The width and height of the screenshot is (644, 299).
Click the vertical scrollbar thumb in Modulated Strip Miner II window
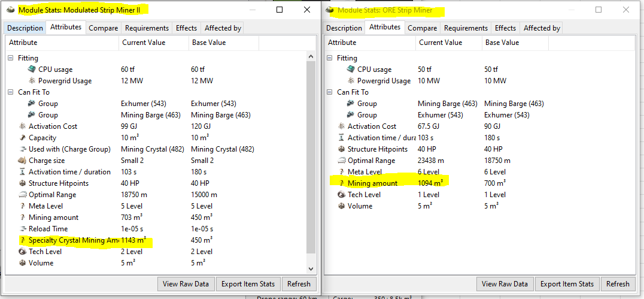click(x=311, y=157)
